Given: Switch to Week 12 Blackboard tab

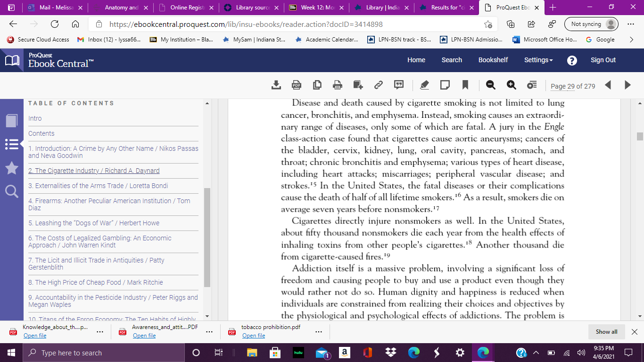Looking at the screenshot, I should click(x=317, y=8).
